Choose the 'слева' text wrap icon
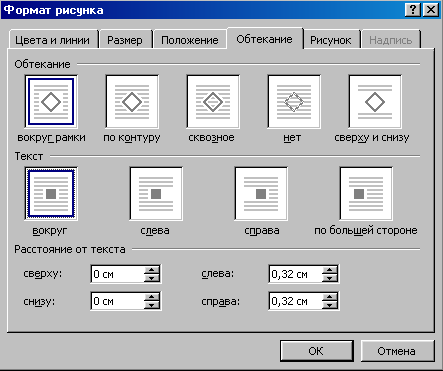Image resolution: width=443 pixels, height=371 pixels. (x=156, y=194)
